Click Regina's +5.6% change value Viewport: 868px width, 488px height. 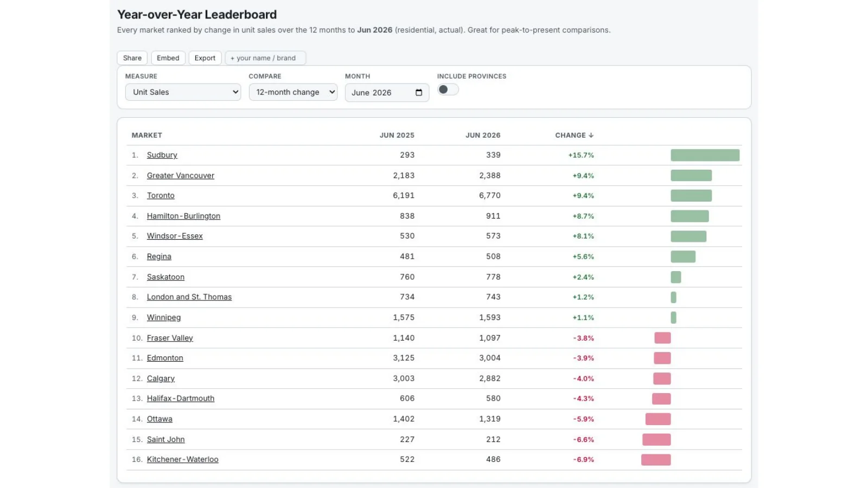583,256
